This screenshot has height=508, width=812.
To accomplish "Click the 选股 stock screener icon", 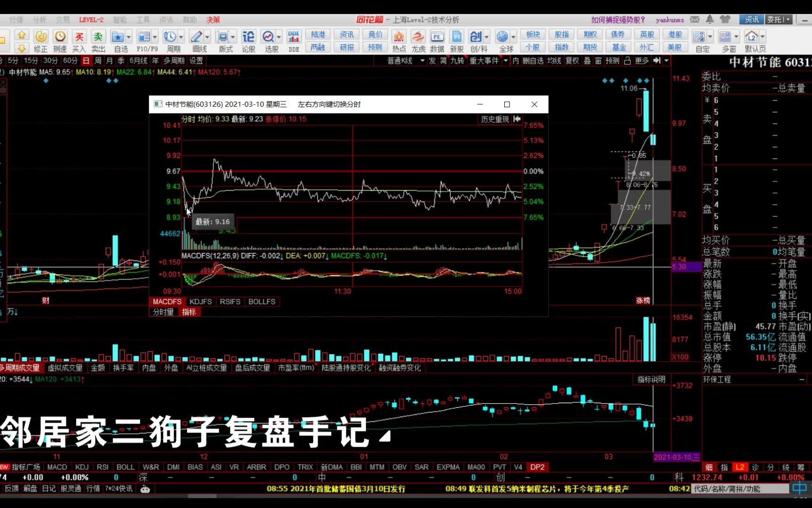I will (x=268, y=37).
